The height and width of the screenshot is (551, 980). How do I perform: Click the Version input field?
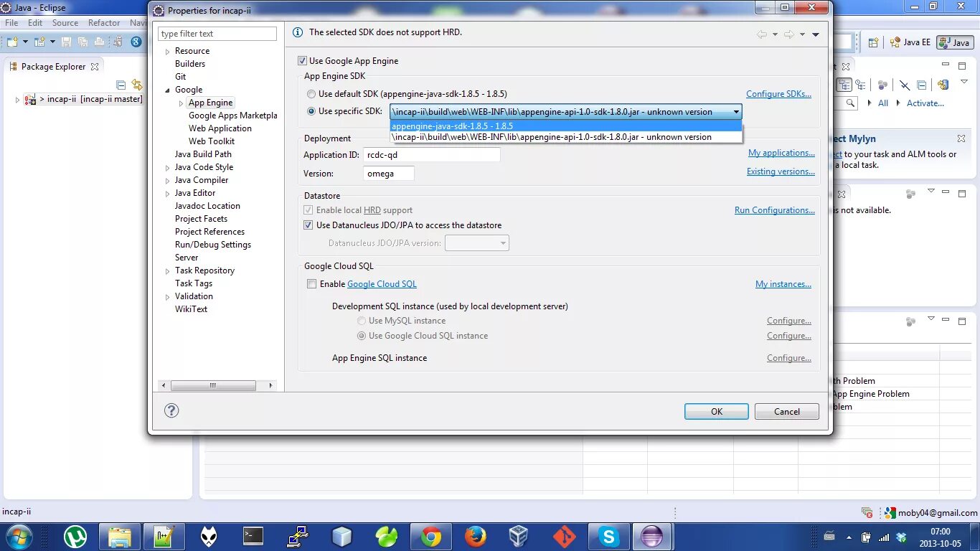tap(389, 174)
